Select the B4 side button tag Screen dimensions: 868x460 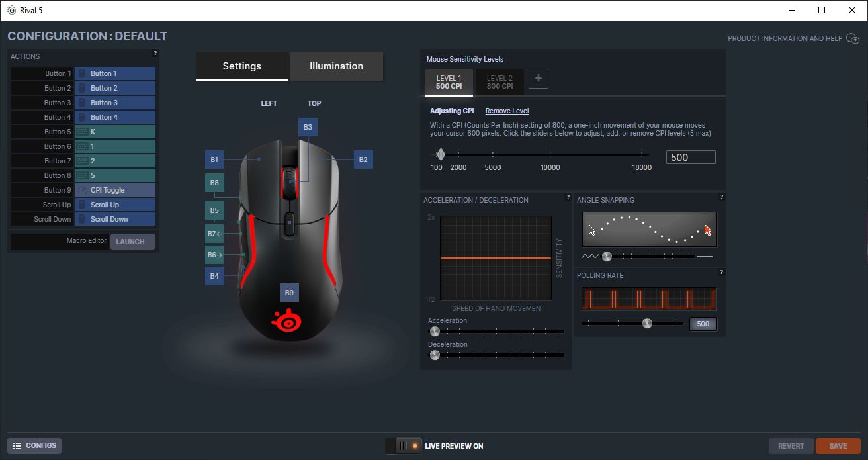(x=214, y=276)
